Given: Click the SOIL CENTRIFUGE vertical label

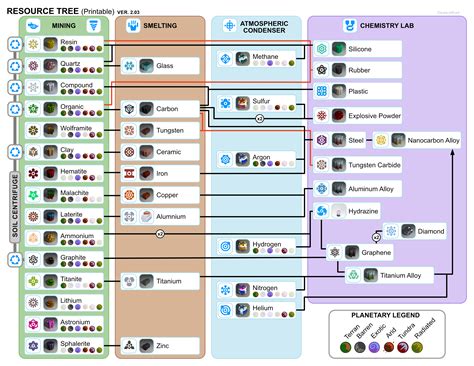Looking at the screenshot, I should tap(15, 207).
